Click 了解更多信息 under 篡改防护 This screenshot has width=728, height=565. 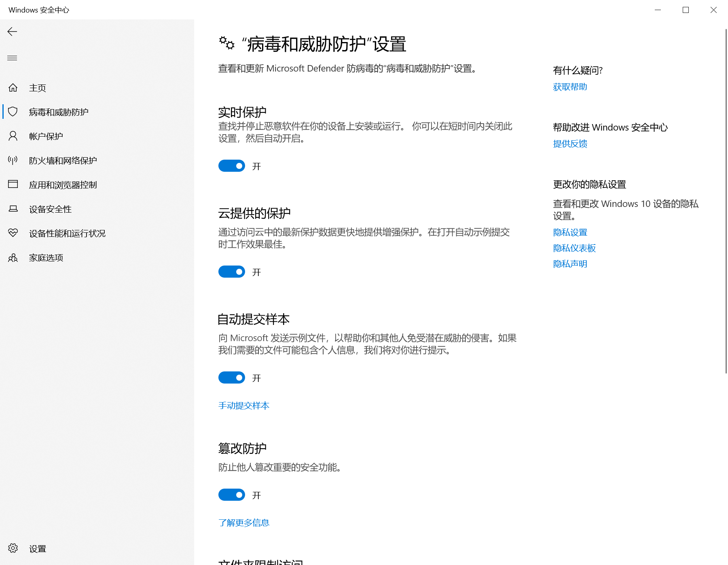click(244, 523)
